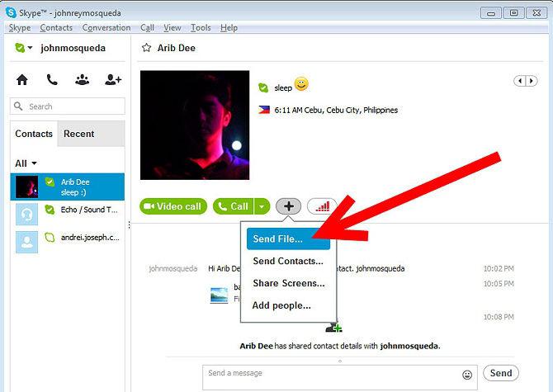Viewport: 553px width, 392px height.
Task: Click the 10:08 PM message timestamp
Action: click(x=499, y=317)
